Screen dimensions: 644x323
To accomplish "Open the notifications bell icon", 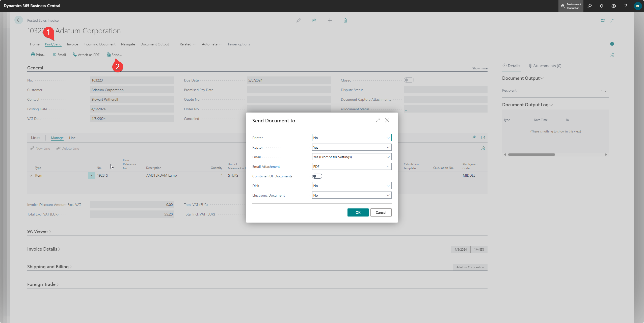I will point(602,6).
